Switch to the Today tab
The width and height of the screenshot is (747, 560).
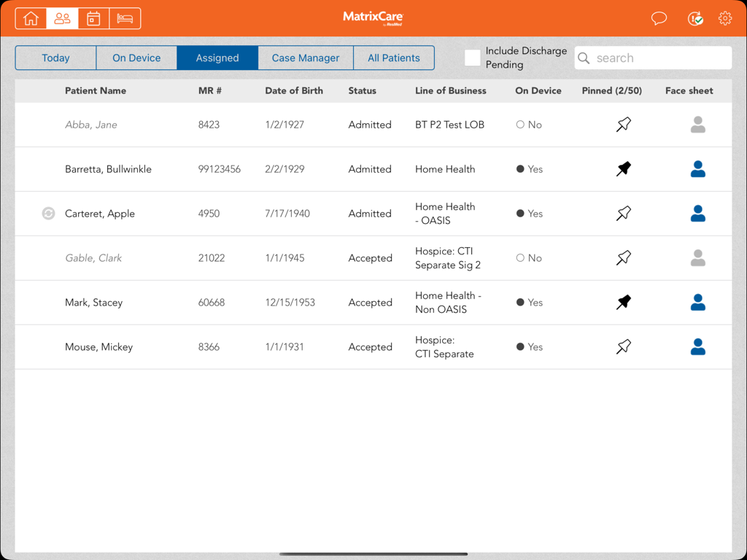click(x=55, y=57)
